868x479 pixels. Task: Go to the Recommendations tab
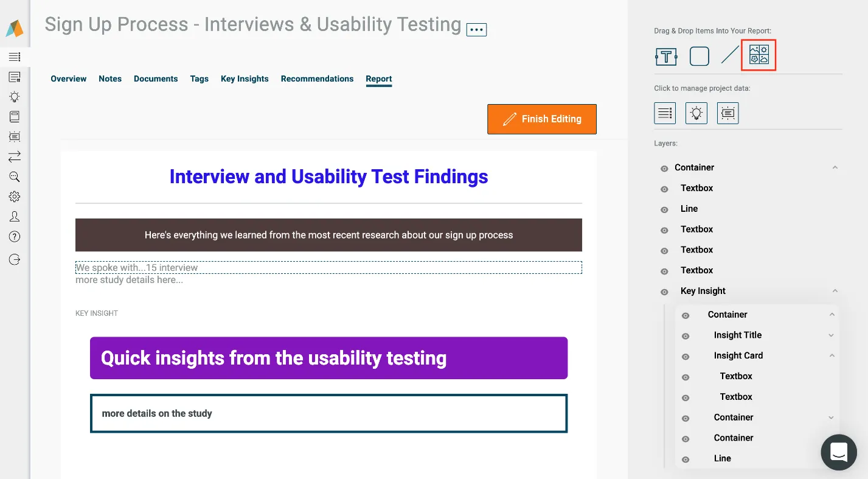pyautogui.click(x=317, y=79)
